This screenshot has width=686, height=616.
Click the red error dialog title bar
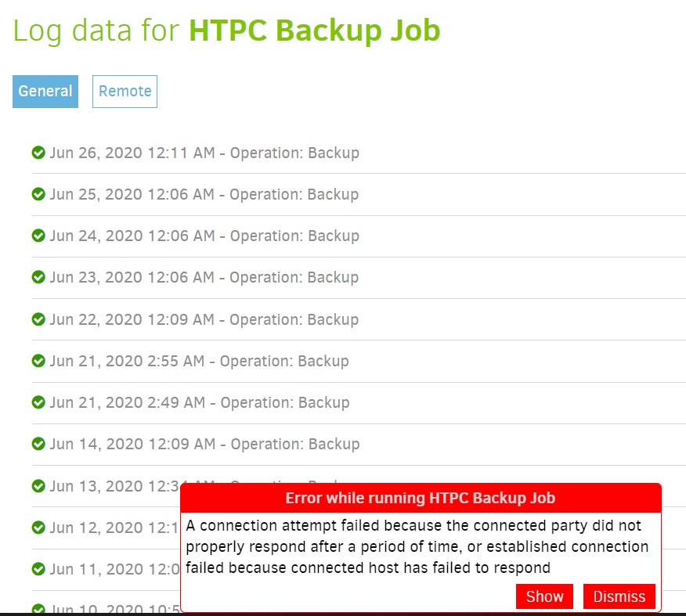tap(421, 498)
